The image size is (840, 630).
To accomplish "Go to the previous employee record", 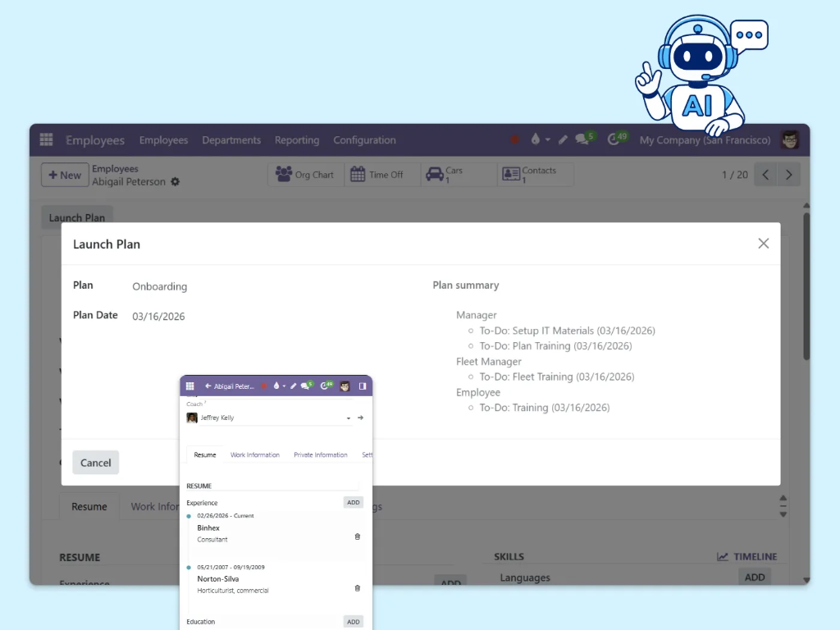I will pos(765,175).
